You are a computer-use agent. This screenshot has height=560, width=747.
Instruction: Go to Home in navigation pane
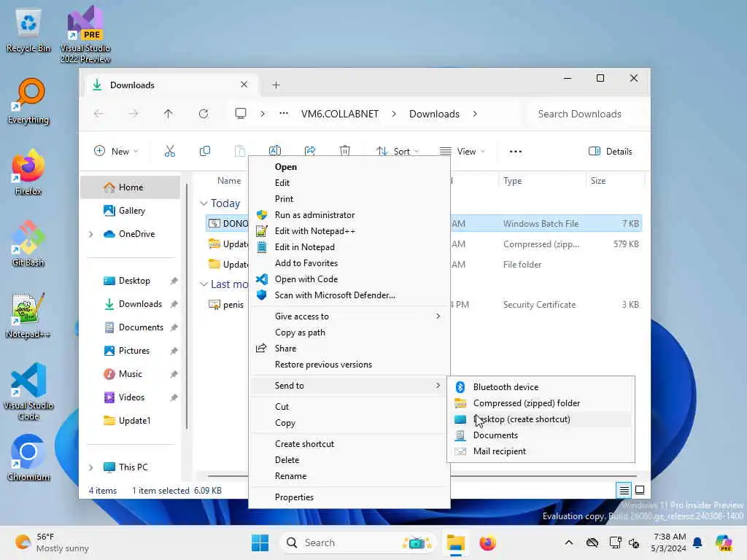tap(130, 187)
